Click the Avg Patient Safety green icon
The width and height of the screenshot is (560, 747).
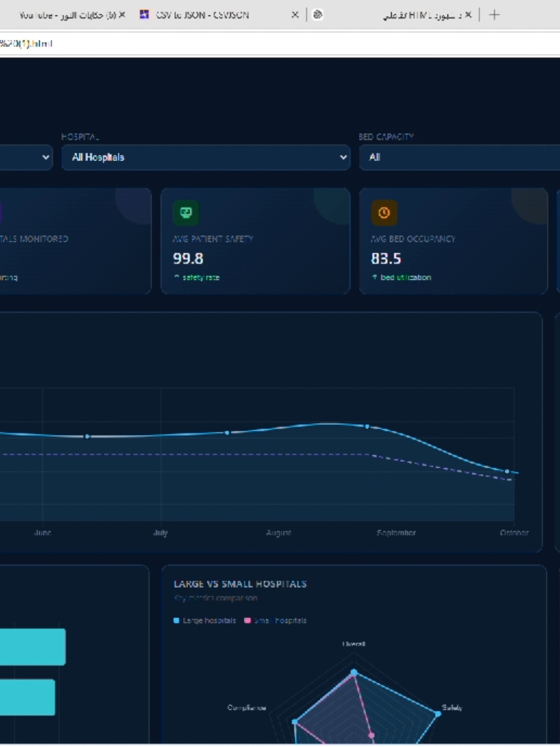(x=186, y=213)
